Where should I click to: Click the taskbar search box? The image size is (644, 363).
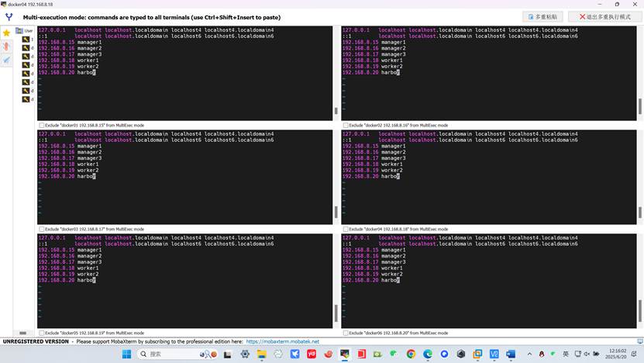coord(177,354)
